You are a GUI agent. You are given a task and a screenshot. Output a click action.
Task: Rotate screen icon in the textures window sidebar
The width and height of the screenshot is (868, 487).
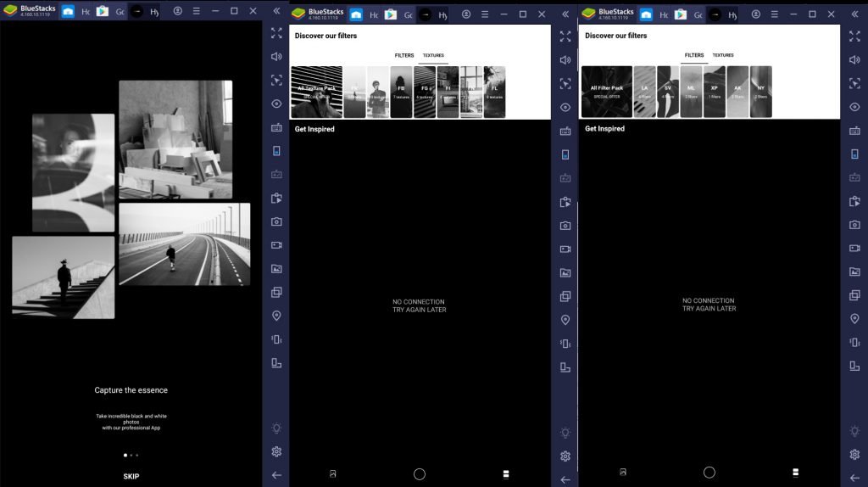[x=565, y=367]
